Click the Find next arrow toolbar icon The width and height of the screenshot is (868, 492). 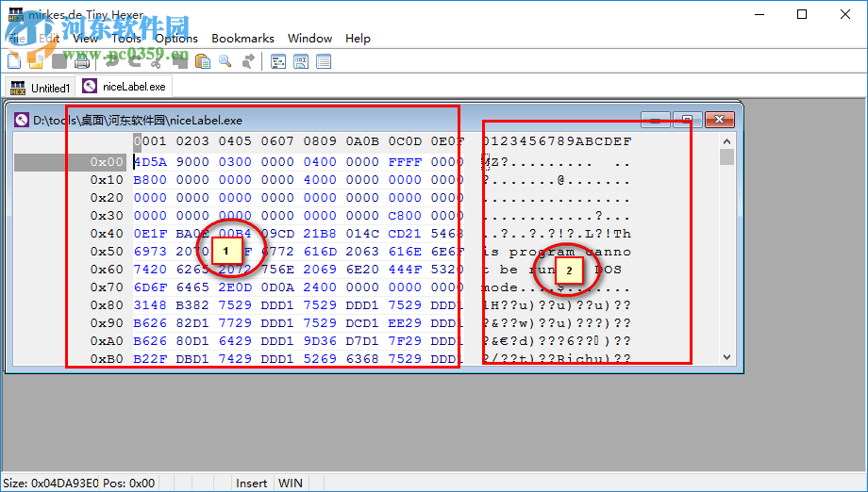click(248, 61)
